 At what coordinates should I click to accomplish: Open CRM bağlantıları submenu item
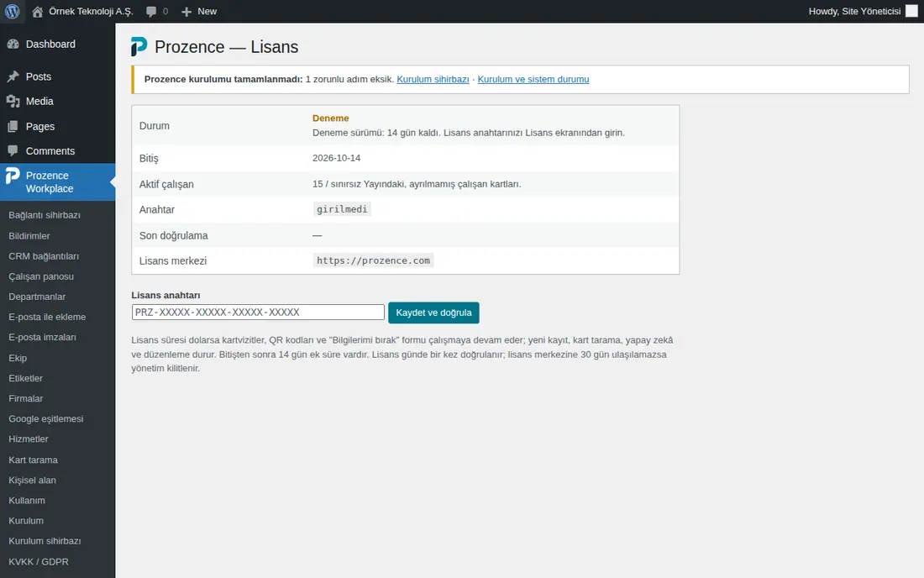click(44, 256)
